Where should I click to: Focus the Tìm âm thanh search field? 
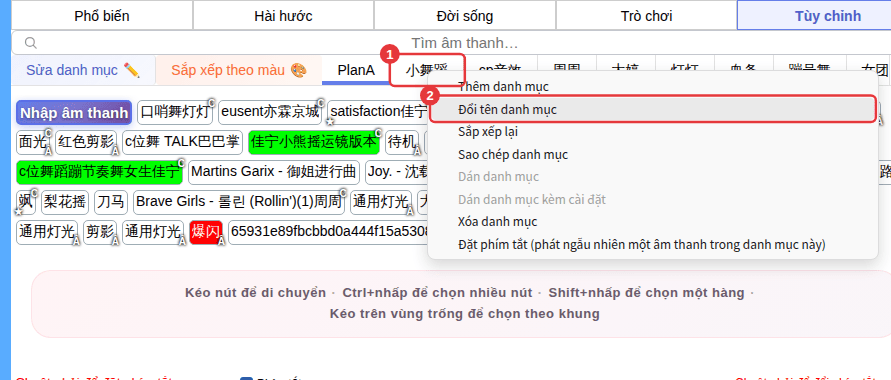(464, 43)
